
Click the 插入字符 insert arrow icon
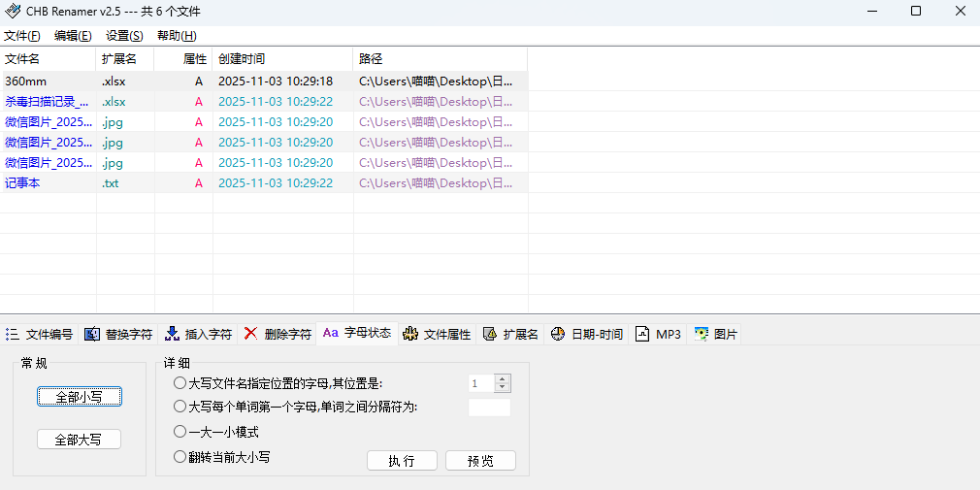point(172,334)
